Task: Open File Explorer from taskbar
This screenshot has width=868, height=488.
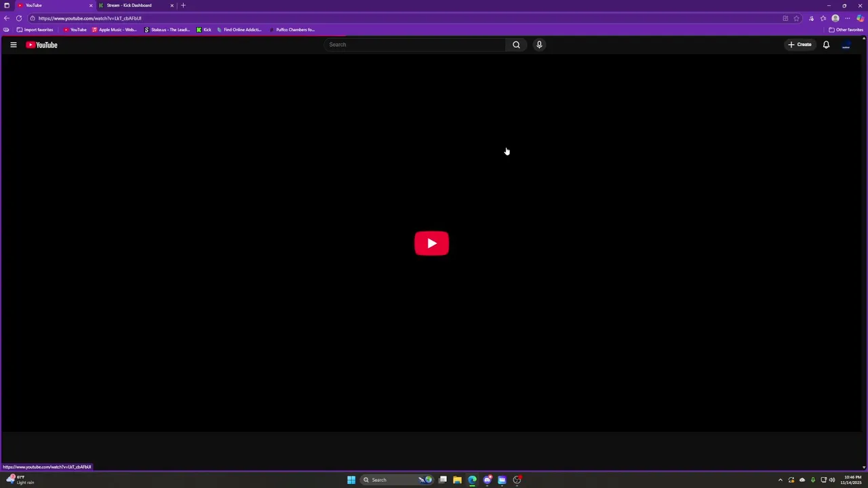Action: click(457, 480)
